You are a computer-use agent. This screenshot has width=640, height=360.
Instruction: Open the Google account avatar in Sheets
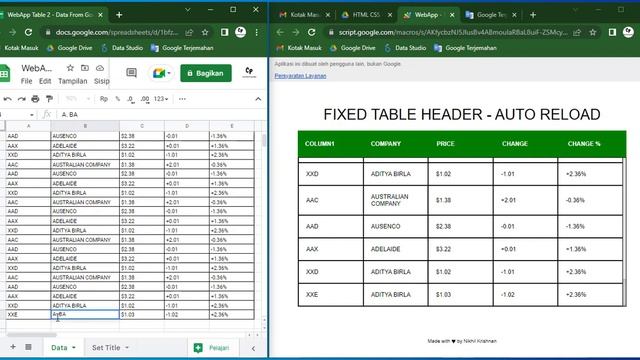pyautogui.click(x=249, y=73)
